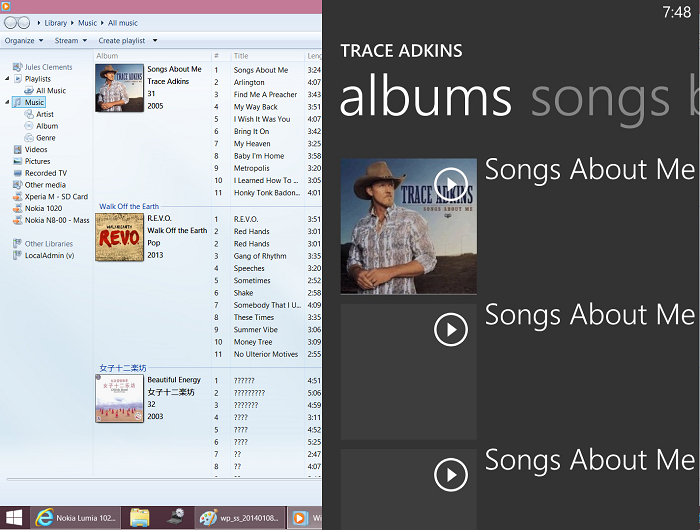This screenshot has height=530, width=700.
Task: Switch to the songs tab
Action: (600, 98)
